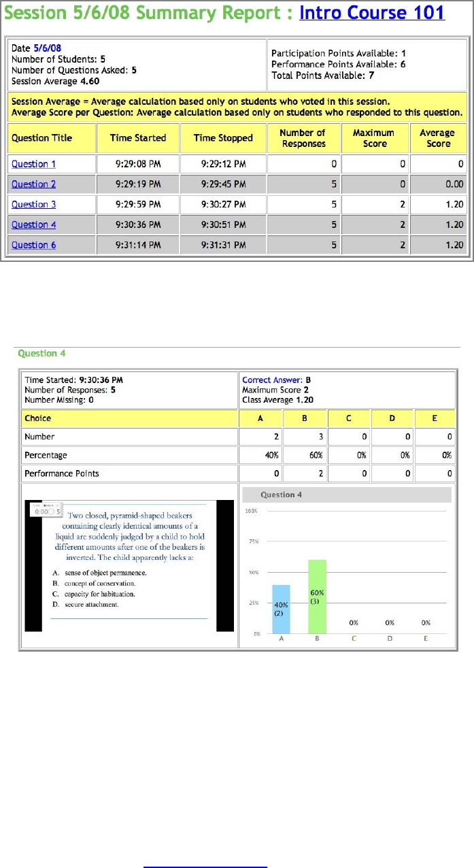
Task: Click the 0:00 timer widget on the slide
Action: click(x=48, y=511)
